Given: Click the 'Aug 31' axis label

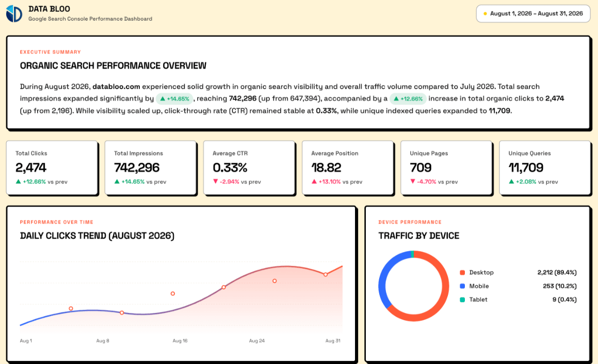Looking at the screenshot, I should (x=333, y=341).
